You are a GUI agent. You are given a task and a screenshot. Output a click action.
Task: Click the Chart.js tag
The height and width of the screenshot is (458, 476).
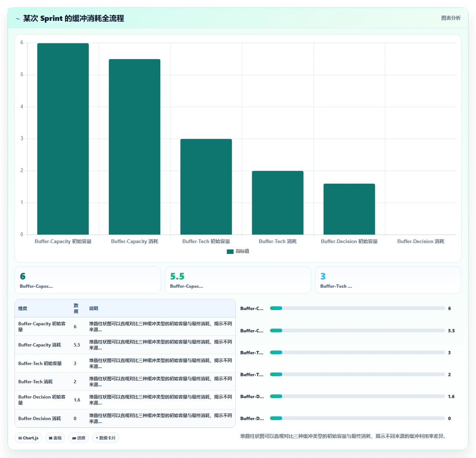(28, 438)
